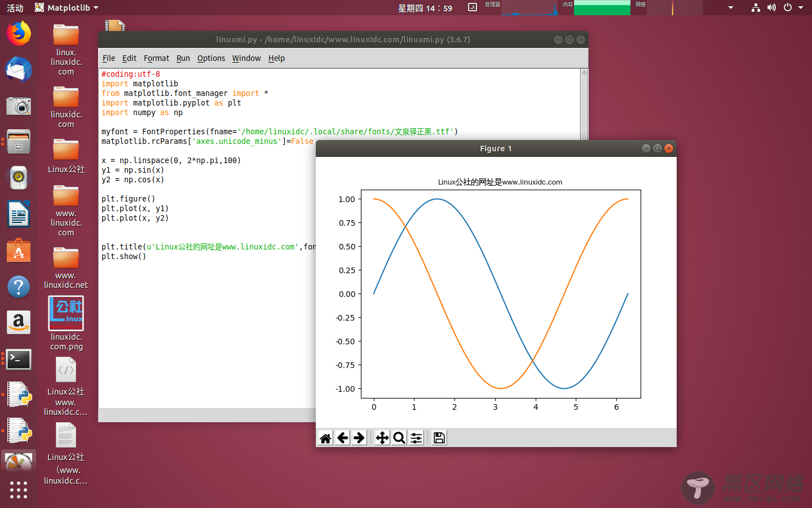Select the linuxidc.com desktop folder

[x=66, y=107]
